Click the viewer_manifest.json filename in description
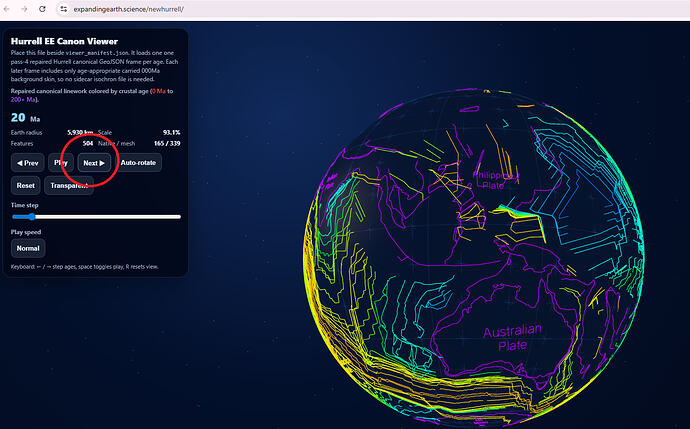The image size is (690, 429). pos(97,53)
